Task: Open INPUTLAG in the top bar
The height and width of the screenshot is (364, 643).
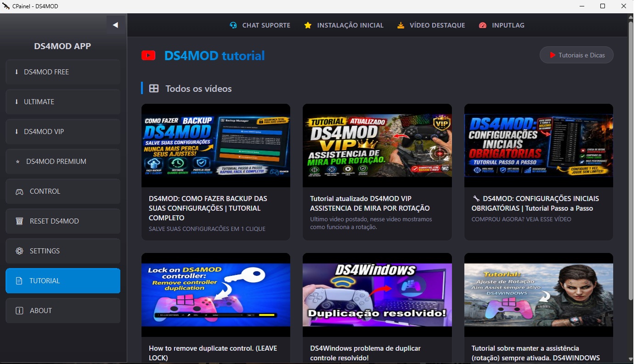Action: (x=501, y=25)
